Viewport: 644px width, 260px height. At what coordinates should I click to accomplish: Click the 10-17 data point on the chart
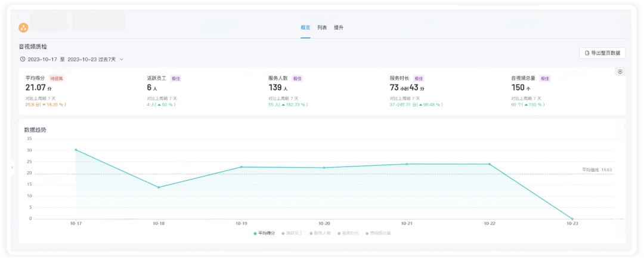[76, 150]
